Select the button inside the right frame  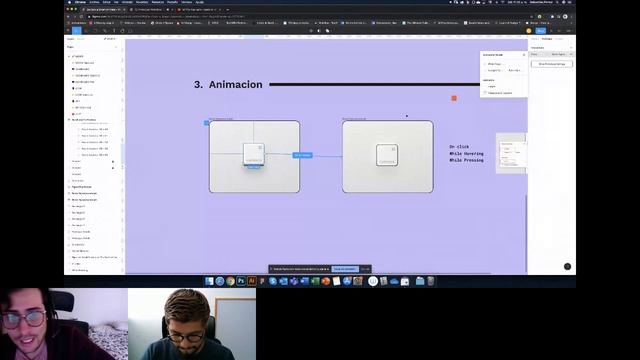click(x=387, y=155)
